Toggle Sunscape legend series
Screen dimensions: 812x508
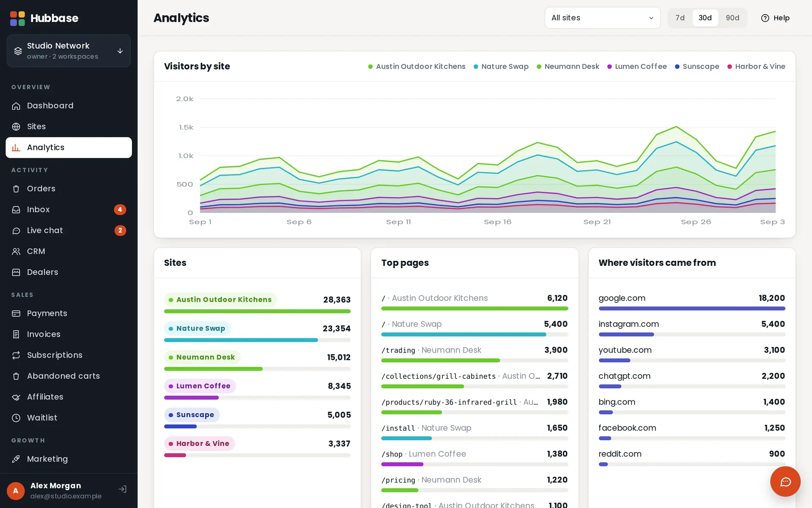tap(697, 66)
